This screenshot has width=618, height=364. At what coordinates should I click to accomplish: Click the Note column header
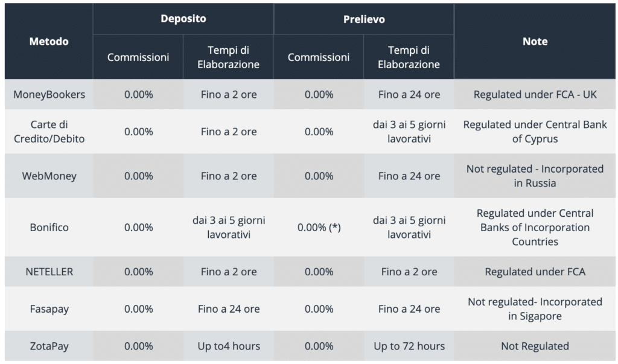535,42
